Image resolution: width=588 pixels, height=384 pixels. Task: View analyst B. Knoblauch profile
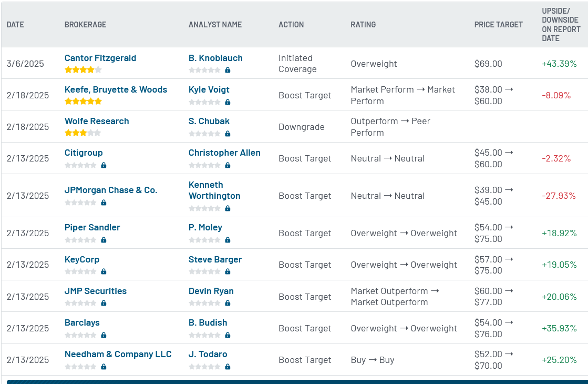tap(215, 58)
